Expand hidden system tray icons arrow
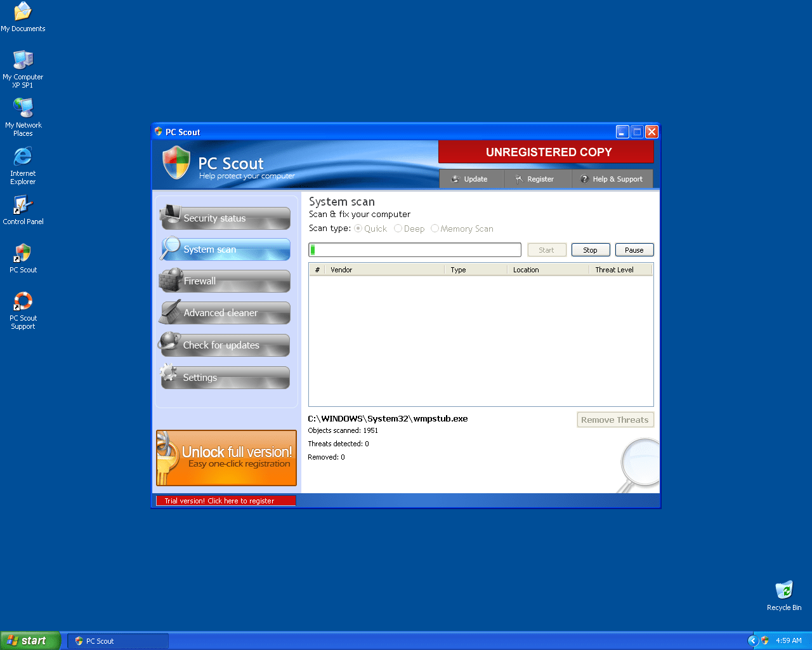The image size is (812, 650). 753,640
